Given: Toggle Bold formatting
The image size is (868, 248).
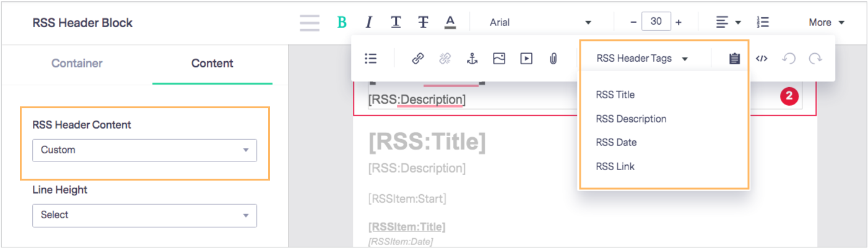Looking at the screenshot, I should [341, 22].
